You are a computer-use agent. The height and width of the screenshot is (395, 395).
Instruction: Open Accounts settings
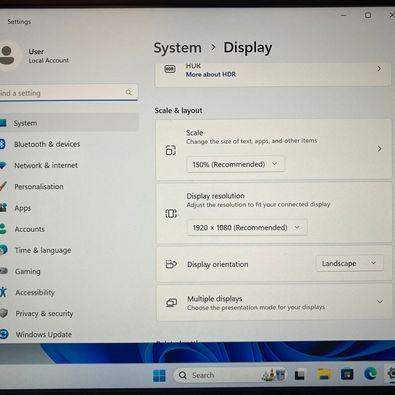click(68, 229)
